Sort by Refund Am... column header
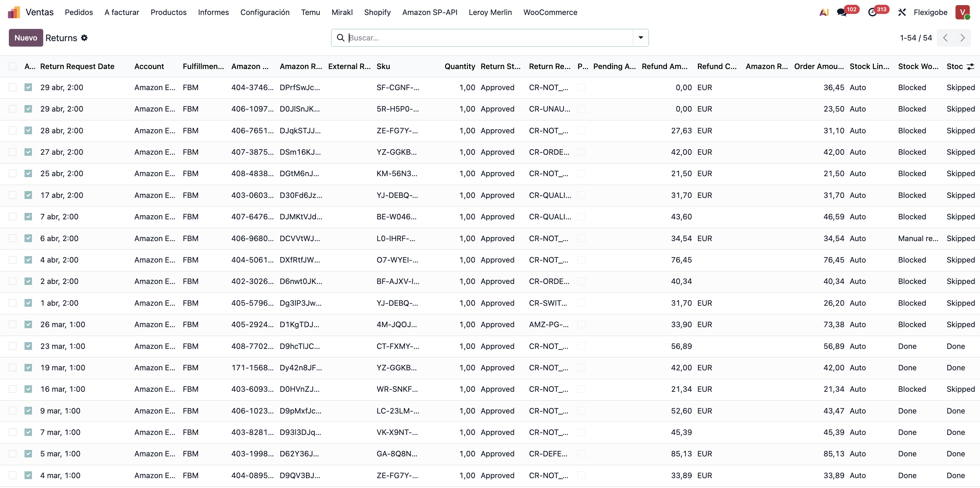The height and width of the screenshot is (488, 980). coord(665,66)
